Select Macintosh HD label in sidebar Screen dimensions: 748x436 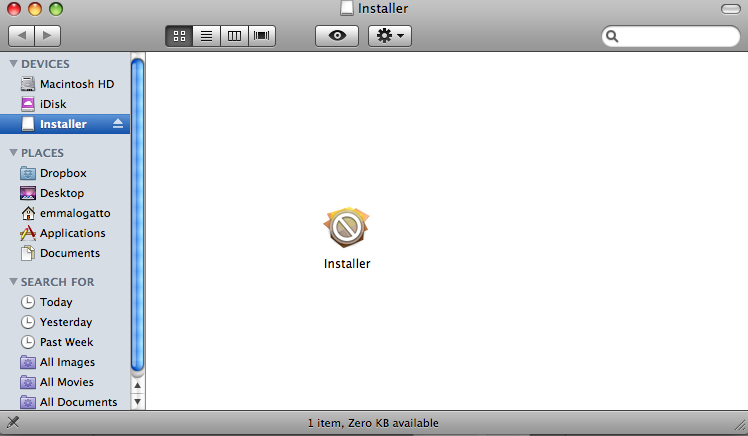click(x=77, y=84)
